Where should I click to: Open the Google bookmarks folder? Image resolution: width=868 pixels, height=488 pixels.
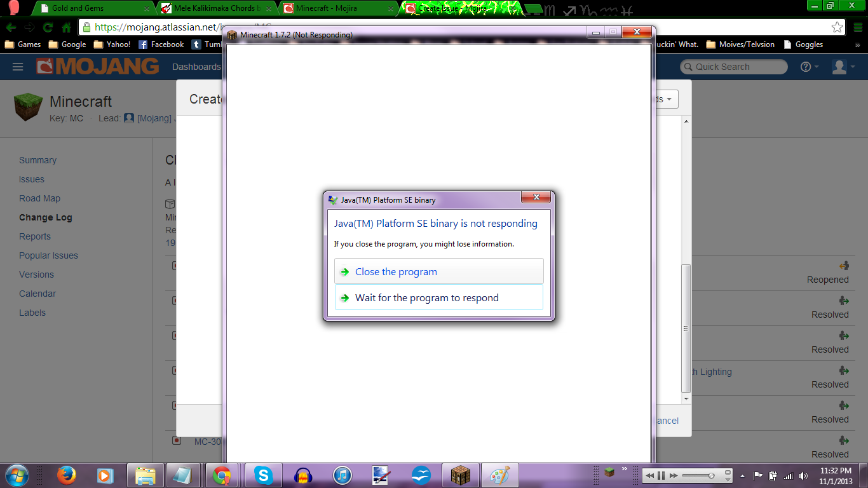coord(67,44)
